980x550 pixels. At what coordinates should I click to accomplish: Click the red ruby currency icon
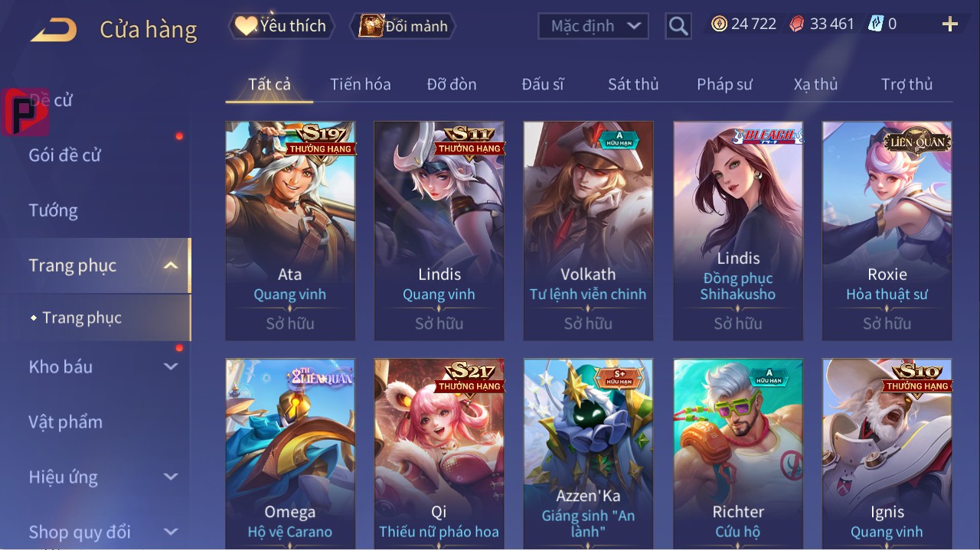coord(798,24)
